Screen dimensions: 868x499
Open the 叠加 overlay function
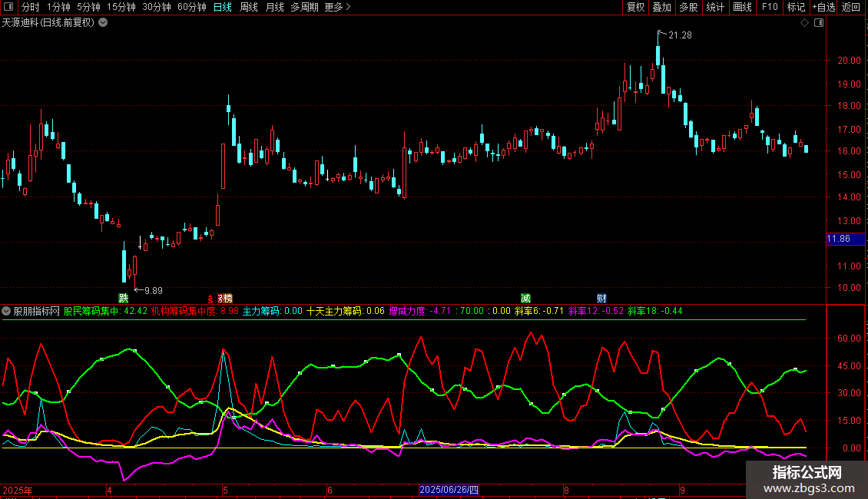[661, 7]
